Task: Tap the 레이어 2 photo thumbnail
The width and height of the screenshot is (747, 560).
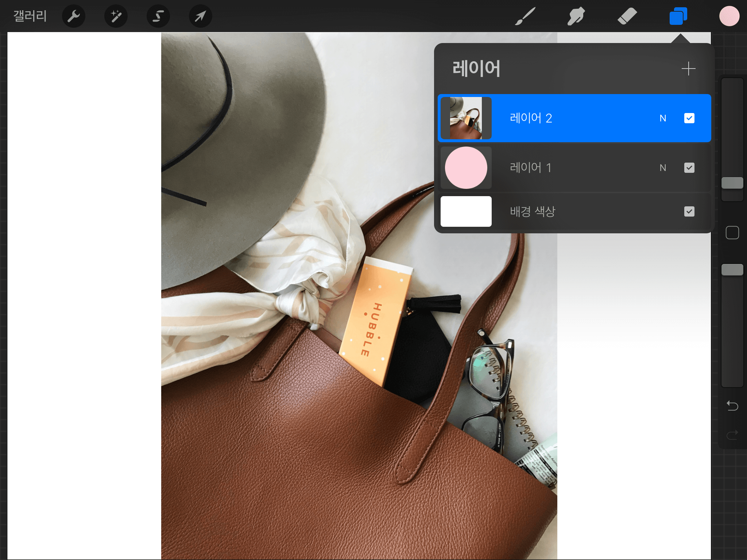Action: pos(466,118)
